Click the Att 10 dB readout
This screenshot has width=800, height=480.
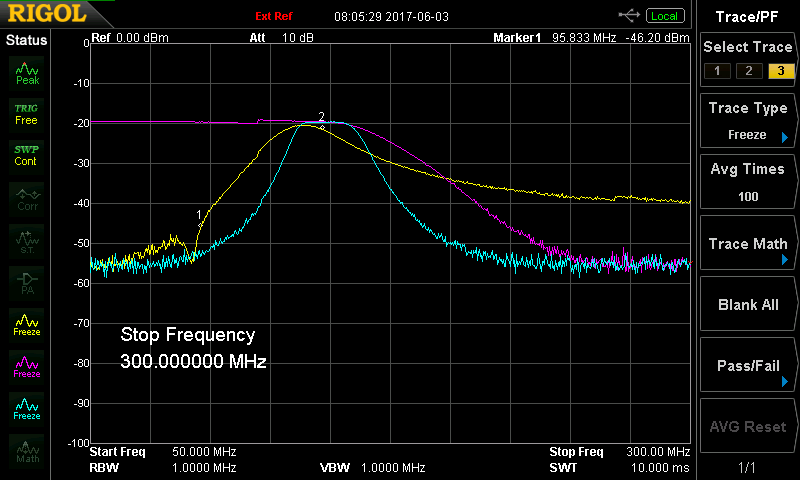point(281,38)
